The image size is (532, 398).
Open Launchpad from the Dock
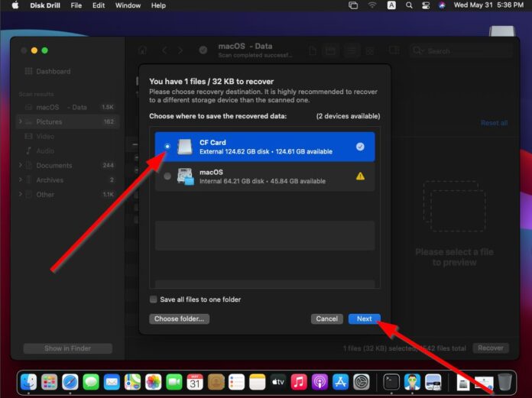click(50, 382)
